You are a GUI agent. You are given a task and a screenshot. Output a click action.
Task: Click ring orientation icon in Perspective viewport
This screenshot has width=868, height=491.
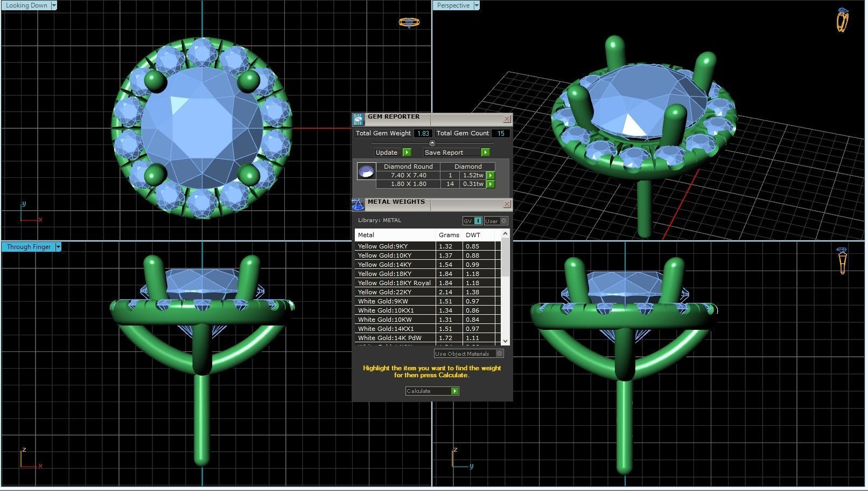click(x=843, y=20)
